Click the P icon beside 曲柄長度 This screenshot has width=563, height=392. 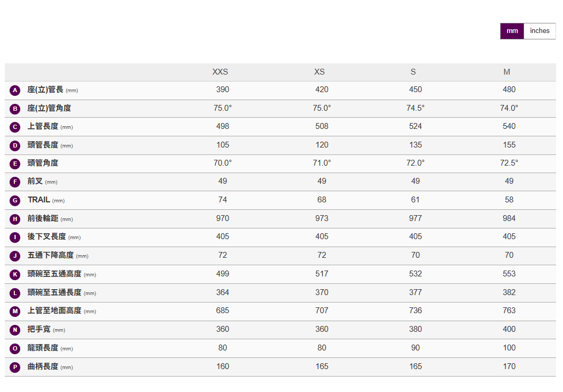tap(15, 367)
